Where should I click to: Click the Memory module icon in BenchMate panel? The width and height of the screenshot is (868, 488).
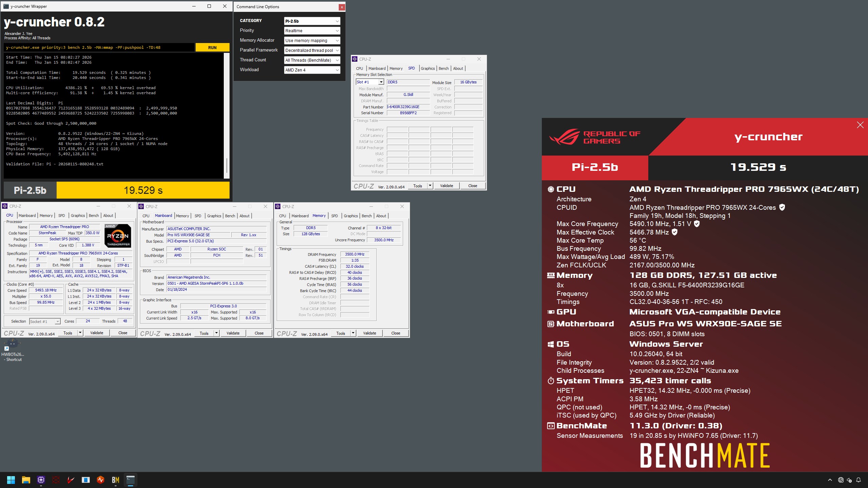pyautogui.click(x=551, y=276)
